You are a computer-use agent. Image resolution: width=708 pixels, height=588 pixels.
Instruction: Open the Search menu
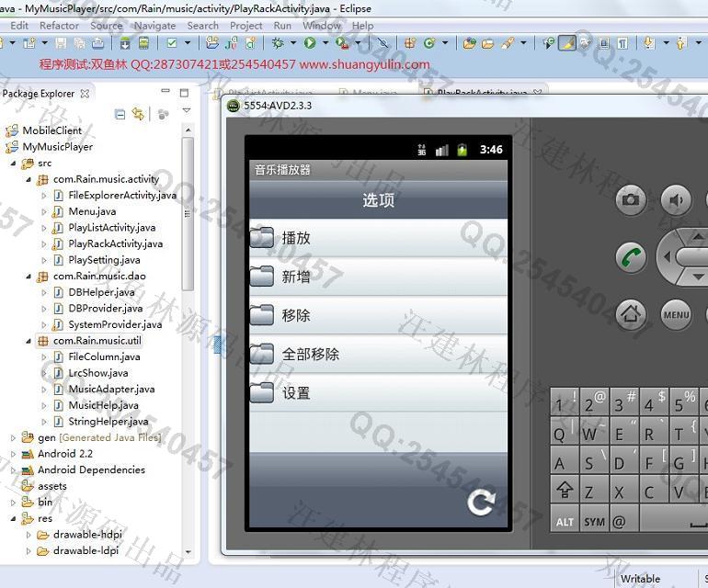(202, 26)
